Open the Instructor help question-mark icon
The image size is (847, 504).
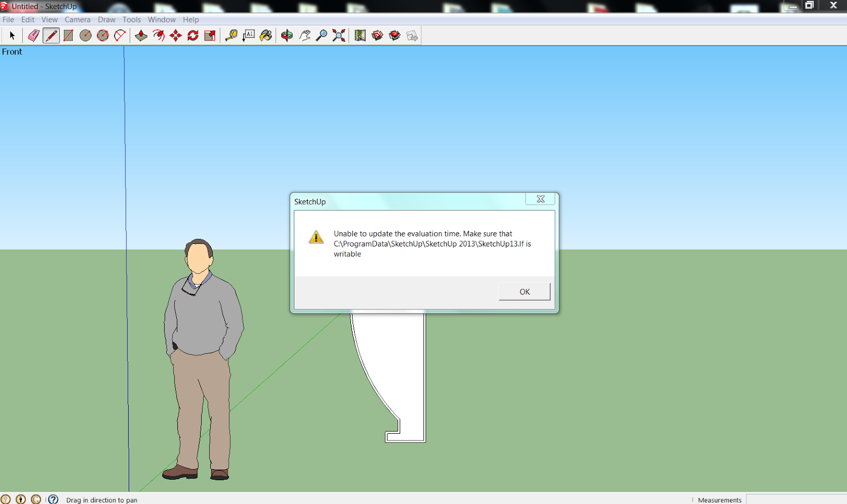(x=53, y=499)
